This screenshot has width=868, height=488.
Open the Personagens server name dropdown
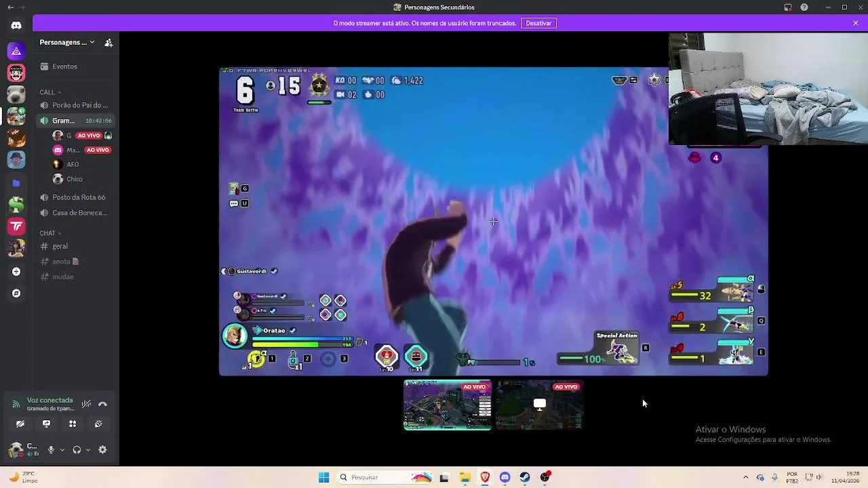(67, 42)
